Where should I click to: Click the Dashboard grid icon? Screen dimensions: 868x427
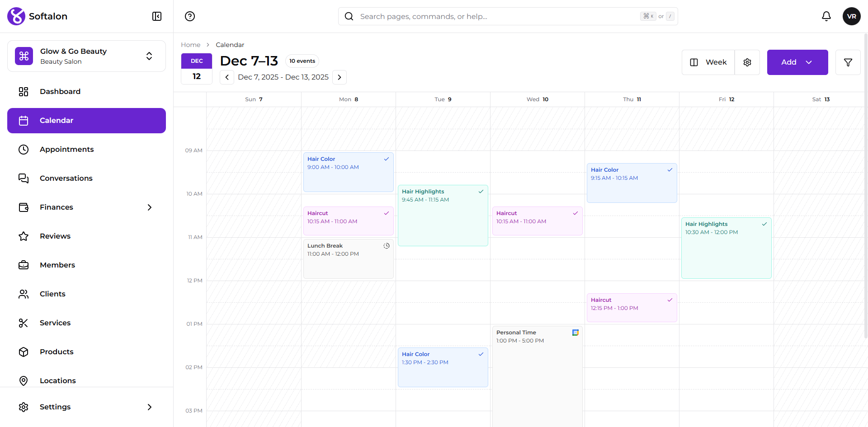coord(24,92)
